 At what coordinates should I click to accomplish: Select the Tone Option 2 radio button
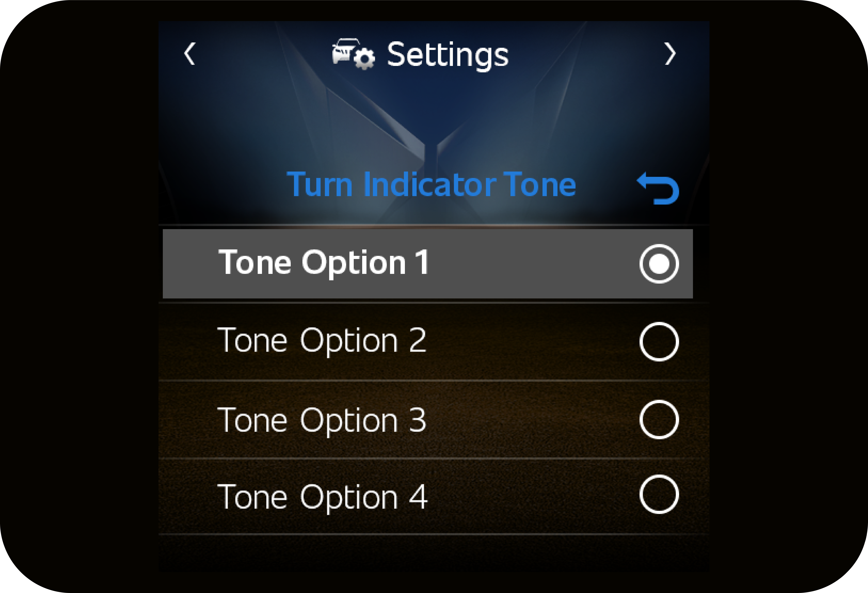[659, 342]
